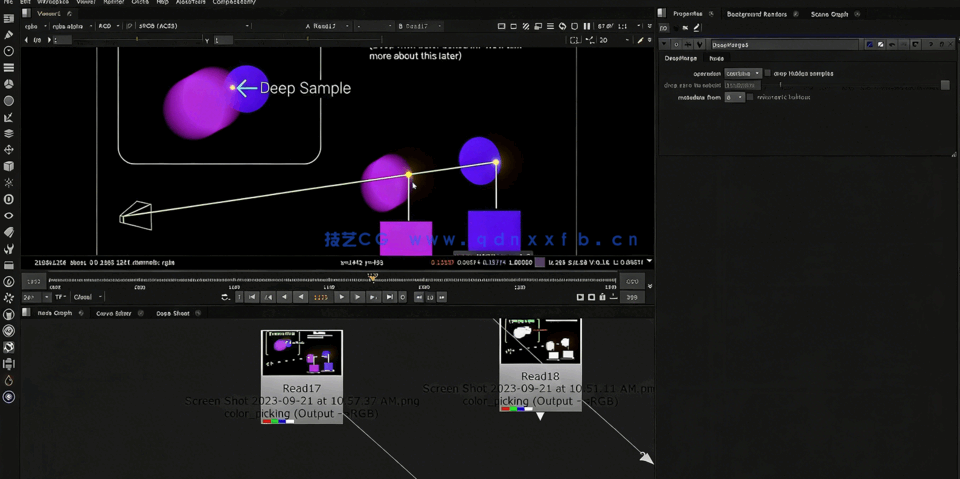Click the help icon on DeepMerge5 panel
The width and height of the screenshot is (960, 479).
point(930,45)
